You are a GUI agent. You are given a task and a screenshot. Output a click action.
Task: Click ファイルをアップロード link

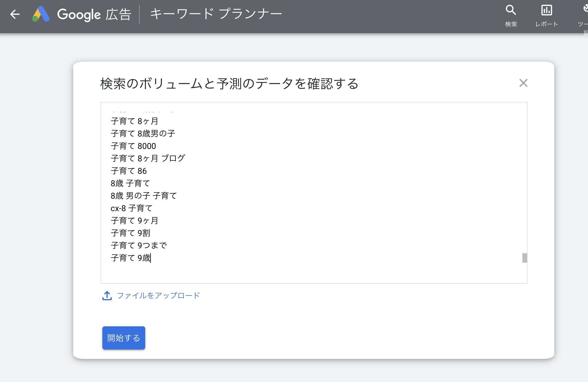coord(159,296)
